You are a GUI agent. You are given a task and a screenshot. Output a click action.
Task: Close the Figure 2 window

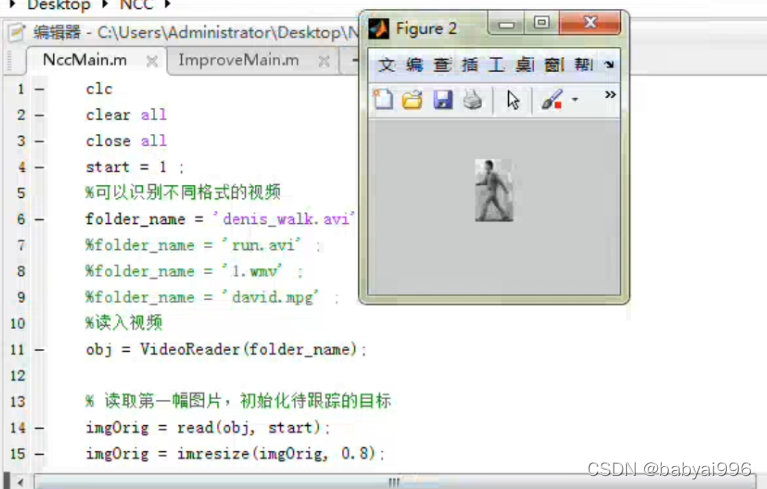point(590,23)
